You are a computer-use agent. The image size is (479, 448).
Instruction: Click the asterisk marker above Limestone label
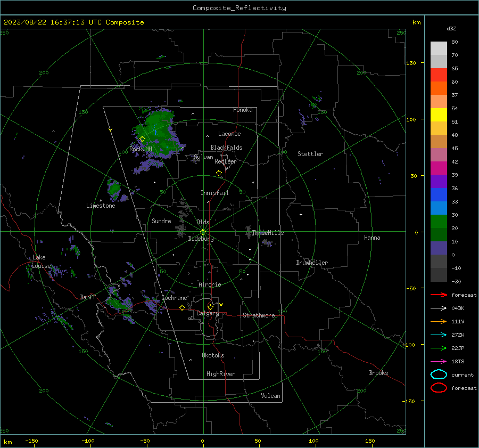pos(101,201)
